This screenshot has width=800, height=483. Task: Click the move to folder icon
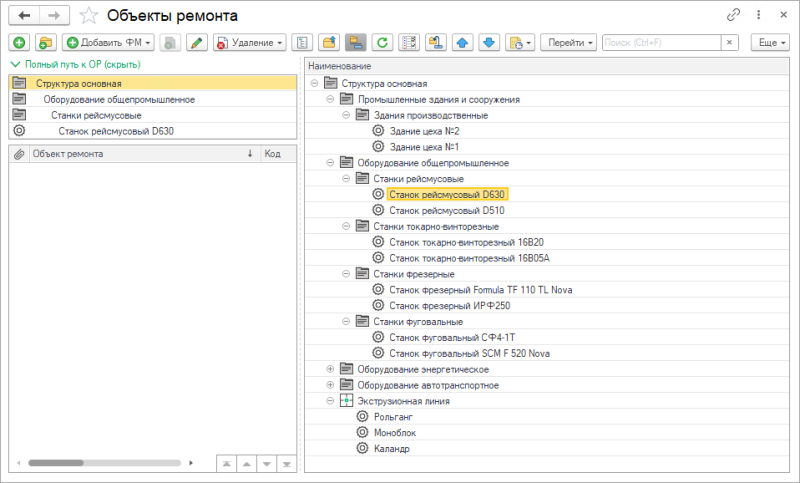click(329, 42)
